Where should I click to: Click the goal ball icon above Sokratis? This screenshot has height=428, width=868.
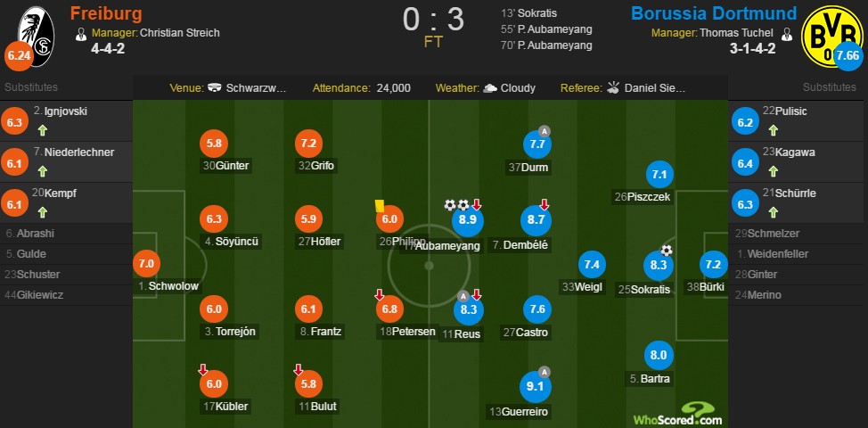click(667, 251)
